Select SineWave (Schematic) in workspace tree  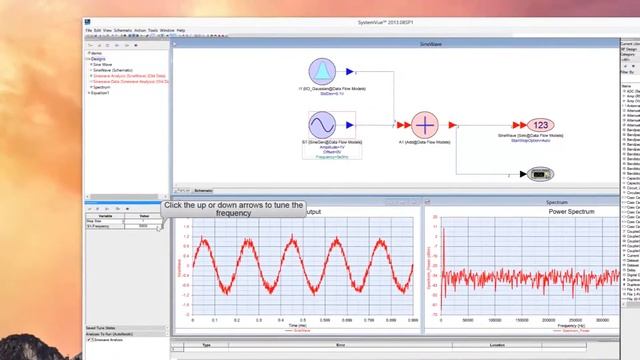(113, 70)
